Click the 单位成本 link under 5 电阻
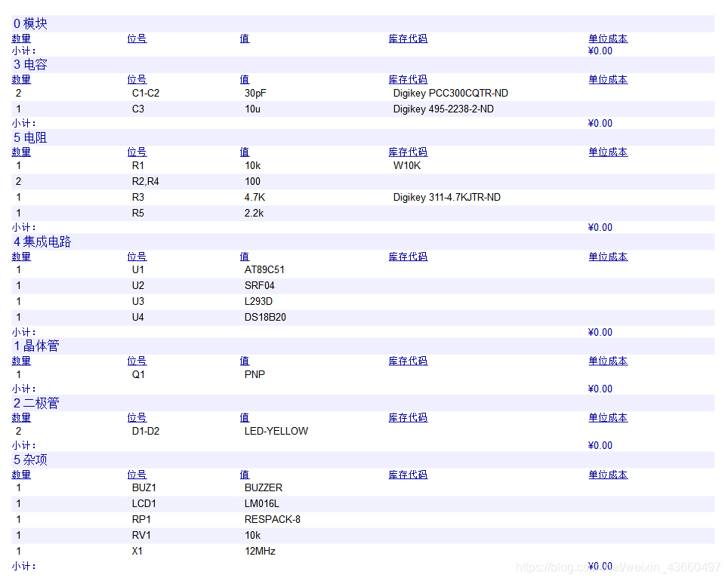This screenshot has width=728, height=581. coord(608,152)
